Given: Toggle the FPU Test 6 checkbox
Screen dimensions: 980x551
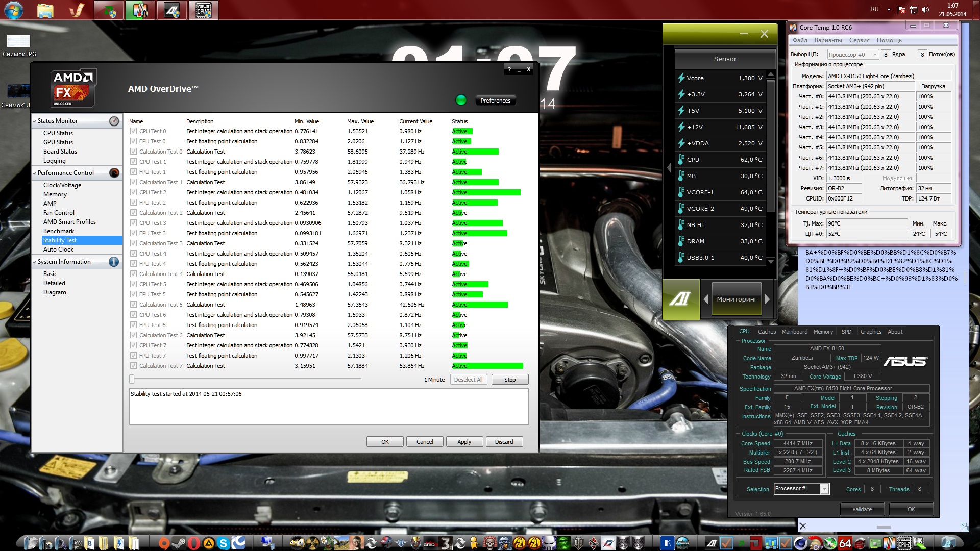Looking at the screenshot, I should click(x=133, y=325).
